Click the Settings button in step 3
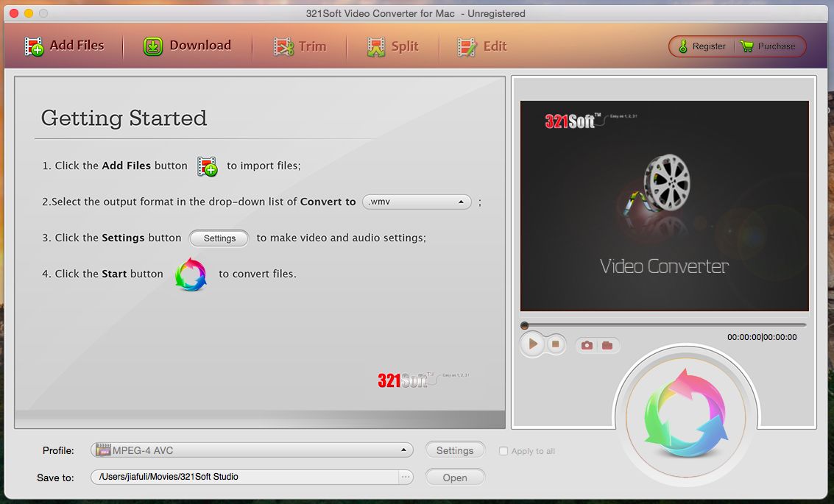The image size is (834, 504). pyautogui.click(x=219, y=238)
